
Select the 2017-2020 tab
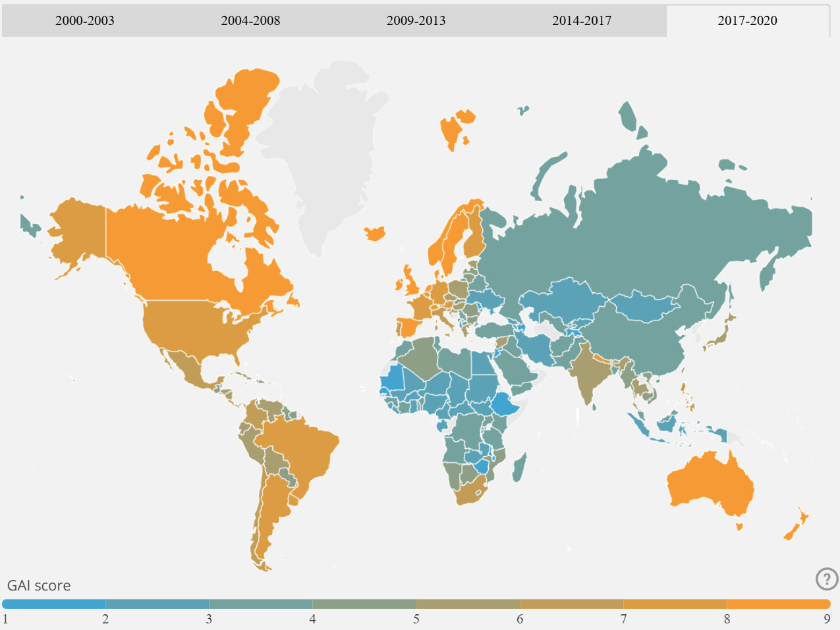click(x=748, y=20)
